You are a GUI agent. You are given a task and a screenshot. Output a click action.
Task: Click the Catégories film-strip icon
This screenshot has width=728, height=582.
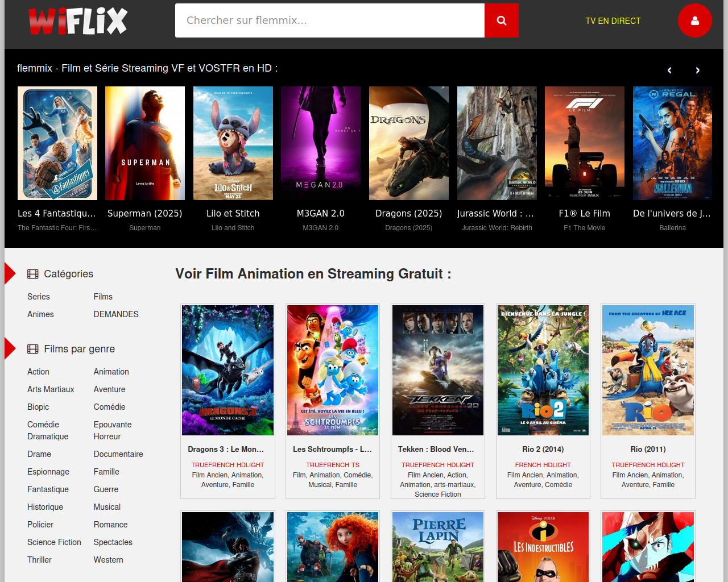33,274
